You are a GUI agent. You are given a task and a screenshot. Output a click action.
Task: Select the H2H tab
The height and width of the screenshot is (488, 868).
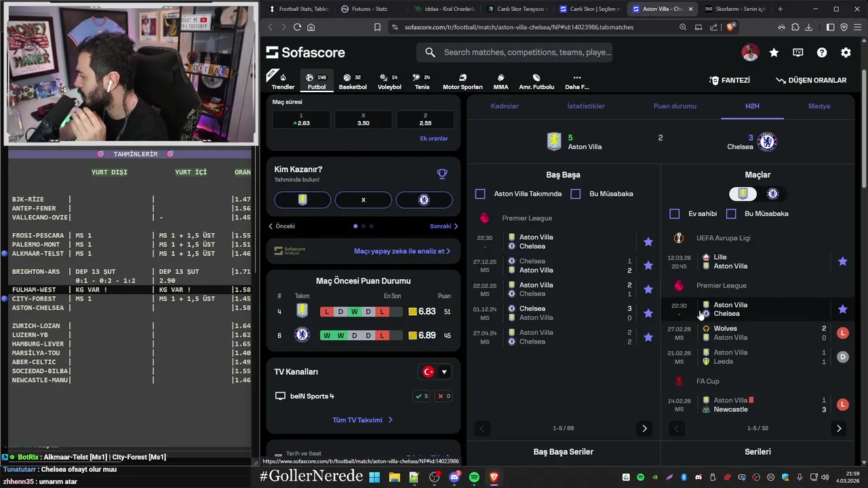click(752, 106)
